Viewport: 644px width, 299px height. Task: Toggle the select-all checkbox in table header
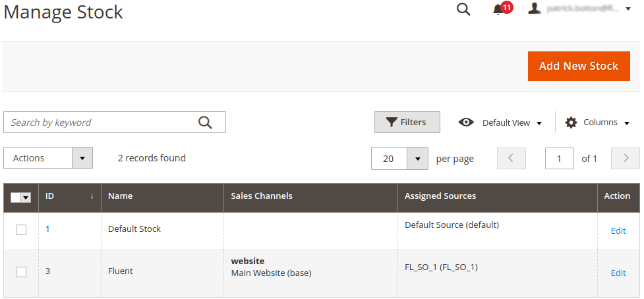point(16,198)
